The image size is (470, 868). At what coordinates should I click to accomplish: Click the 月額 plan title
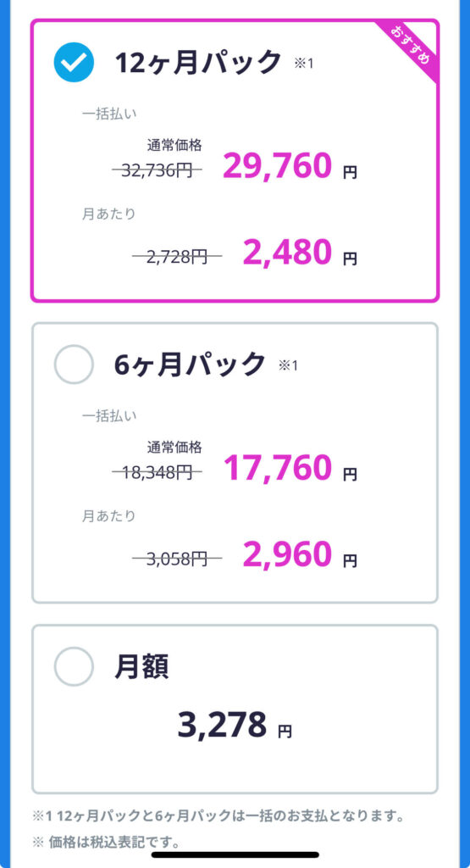click(x=141, y=666)
